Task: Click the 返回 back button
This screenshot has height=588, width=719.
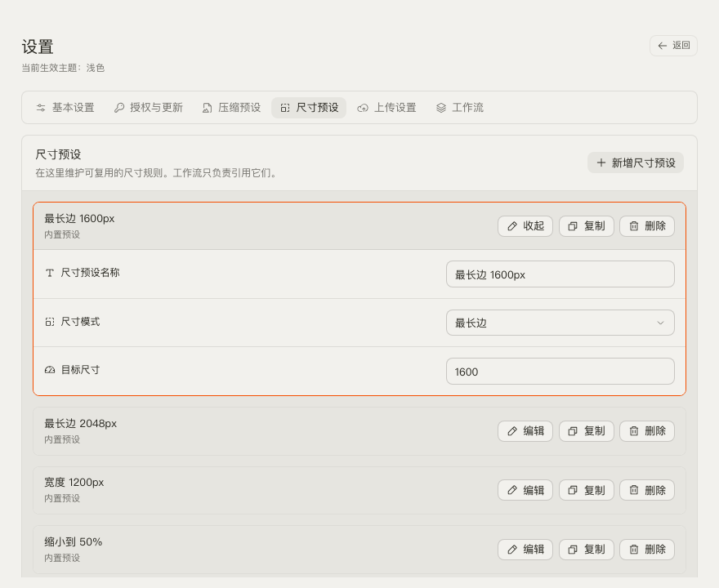Action: click(673, 46)
